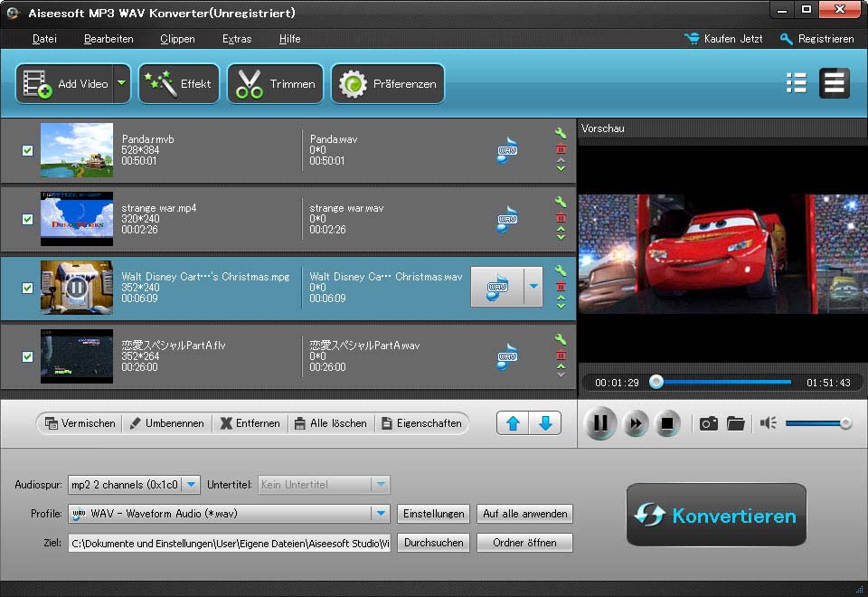Image resolution: width=868 pixels, height=597 pixels.
Task: Delete Walt Disney Christmas.mpg with trash icon
Action: [561, 286]
